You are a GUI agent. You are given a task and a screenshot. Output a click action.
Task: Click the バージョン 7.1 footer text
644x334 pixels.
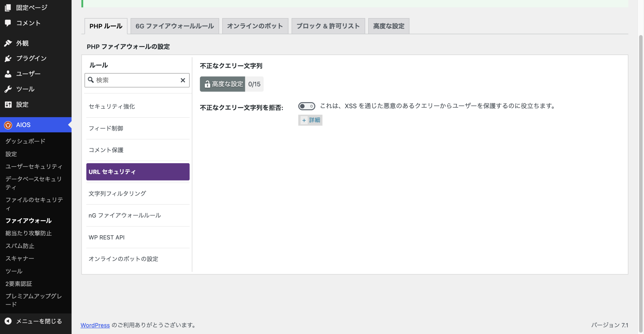(x=610, y=325)
